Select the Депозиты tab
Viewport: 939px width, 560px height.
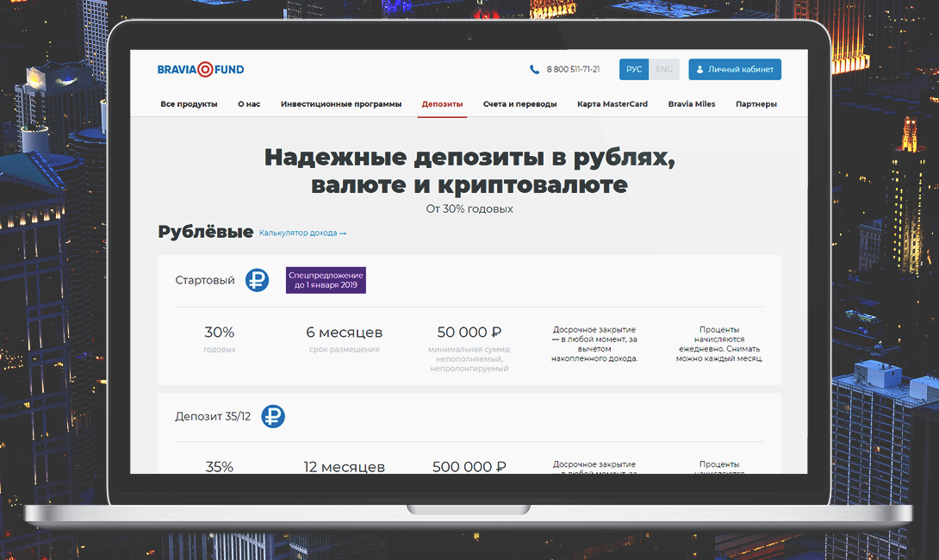click(442, 104)
